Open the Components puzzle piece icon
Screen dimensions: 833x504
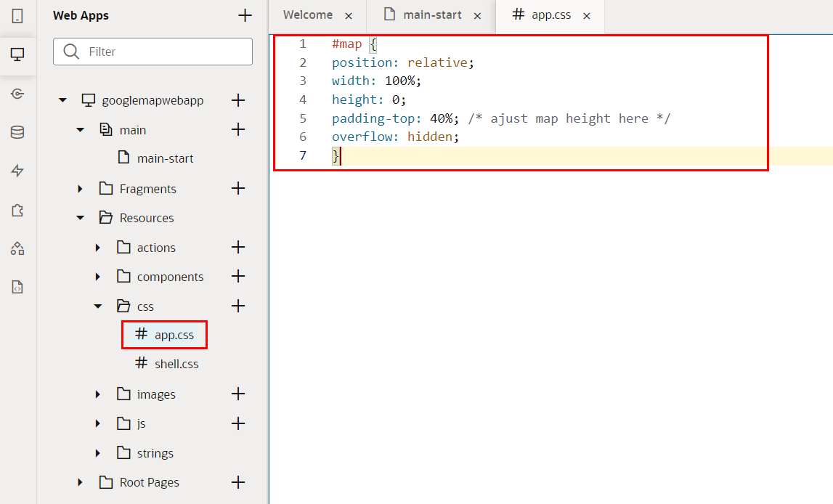click(x=17, y=211)
